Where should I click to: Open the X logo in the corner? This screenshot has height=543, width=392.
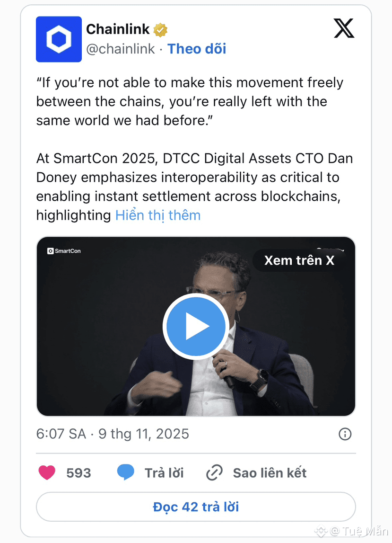[x=344, y=29]
